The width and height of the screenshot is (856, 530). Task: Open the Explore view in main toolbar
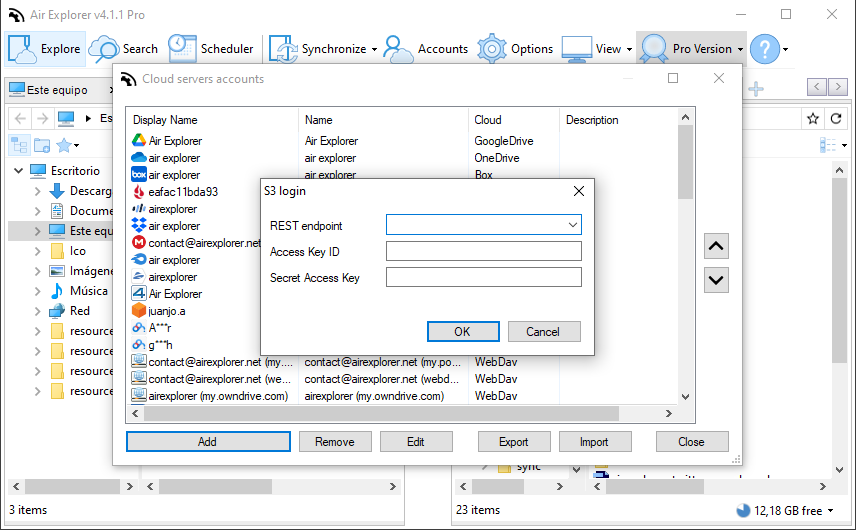coord(45,49)
